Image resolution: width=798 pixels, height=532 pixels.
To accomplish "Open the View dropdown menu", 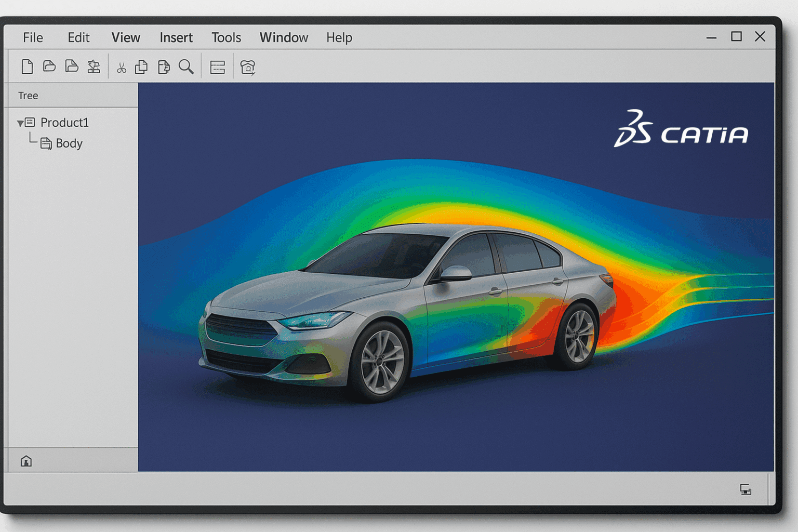I will [125, 37].
